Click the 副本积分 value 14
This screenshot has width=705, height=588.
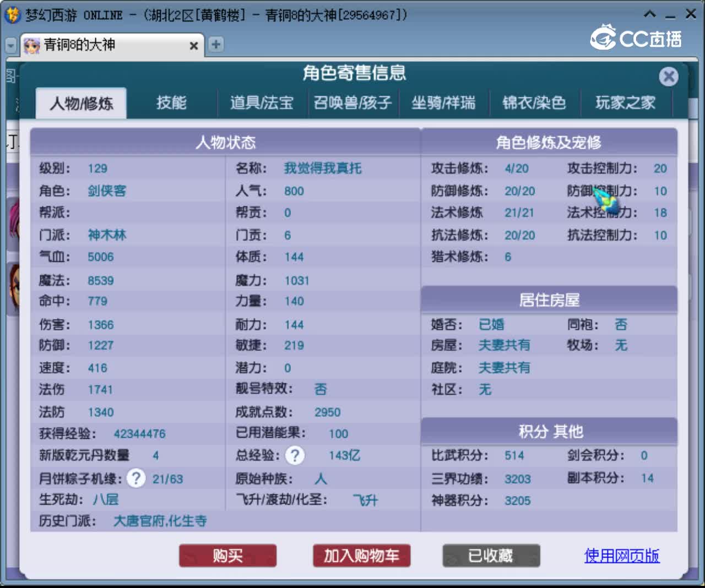pyautogui.click(x=647, y=478)
